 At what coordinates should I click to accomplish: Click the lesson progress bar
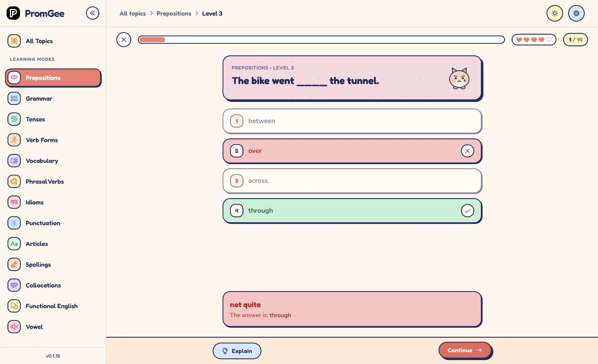pyautogui.click(x=321, y=40)
